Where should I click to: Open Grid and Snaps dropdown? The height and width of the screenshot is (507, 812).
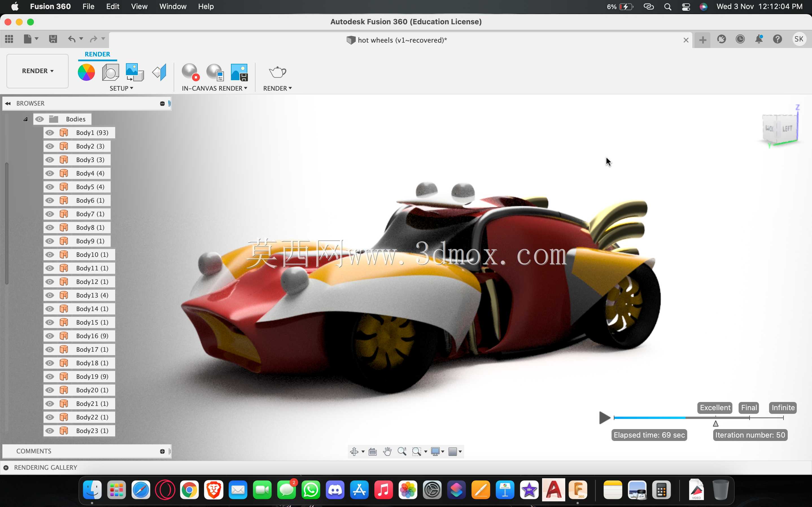coord(455,451)
